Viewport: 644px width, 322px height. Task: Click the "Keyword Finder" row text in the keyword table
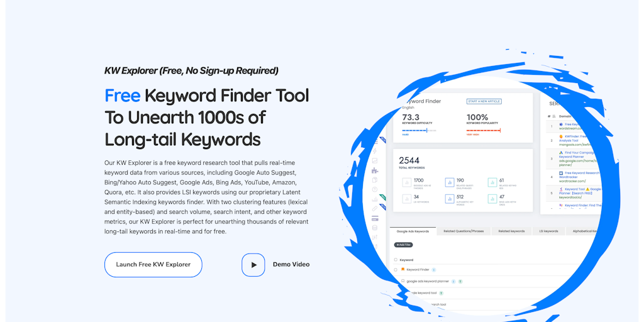coord(418,270)
